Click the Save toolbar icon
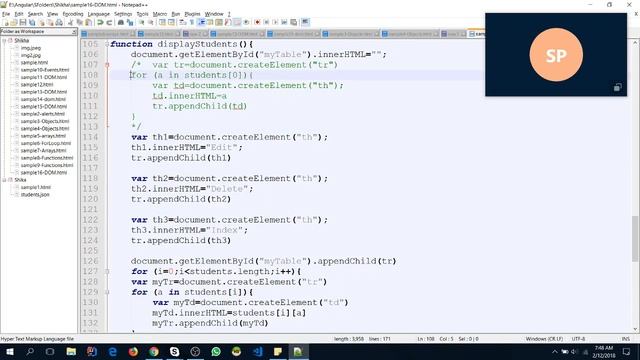 click(x=23, y=22)
